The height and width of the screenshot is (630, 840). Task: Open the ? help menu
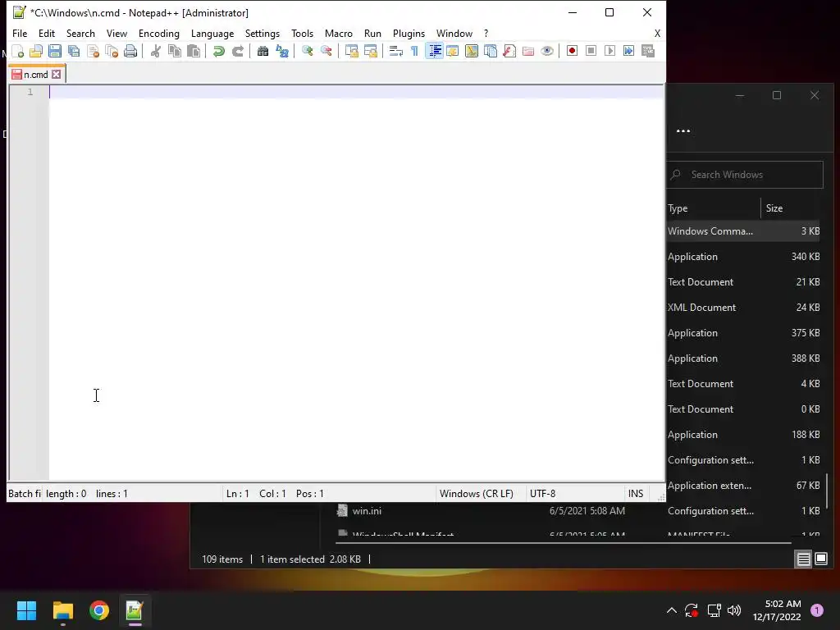pyautogui.click(x=486, y=33)
